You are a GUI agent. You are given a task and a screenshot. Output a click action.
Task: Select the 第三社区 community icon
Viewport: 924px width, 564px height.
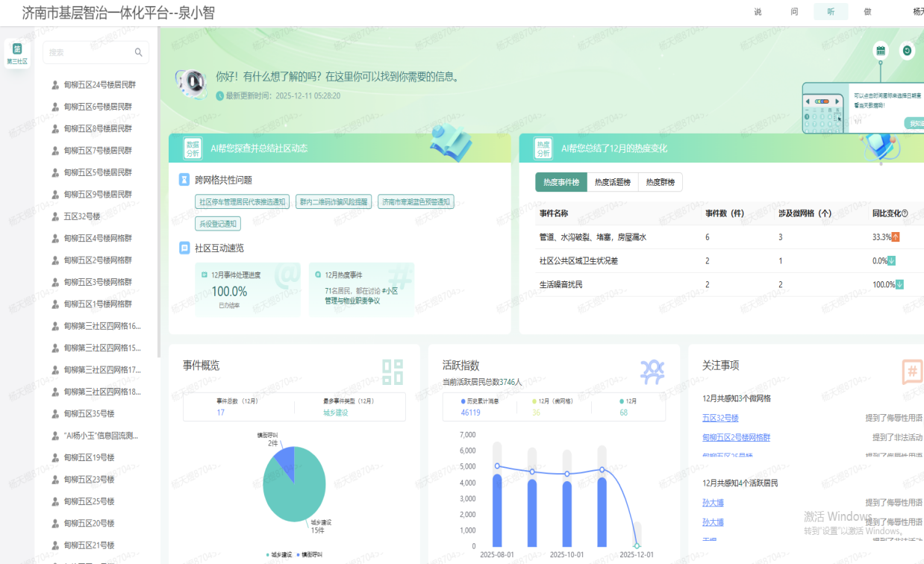pos(16,54)
